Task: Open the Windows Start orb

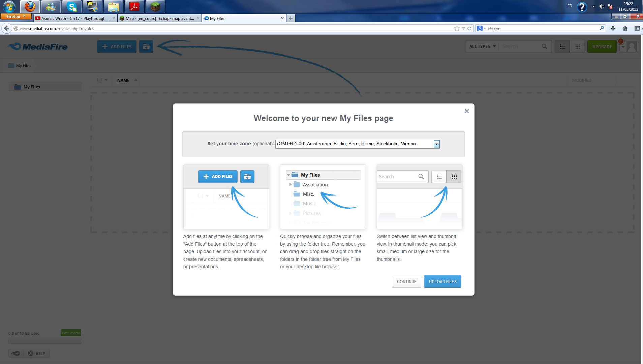Action: pos(9,6)
